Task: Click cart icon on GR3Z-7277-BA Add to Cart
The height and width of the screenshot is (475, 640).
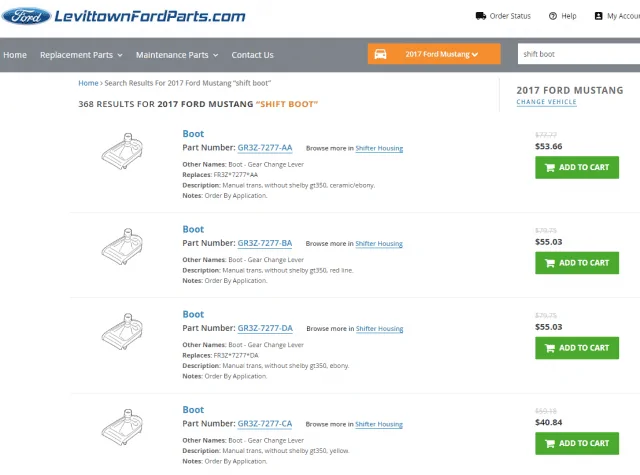Action: coord(550,263)
